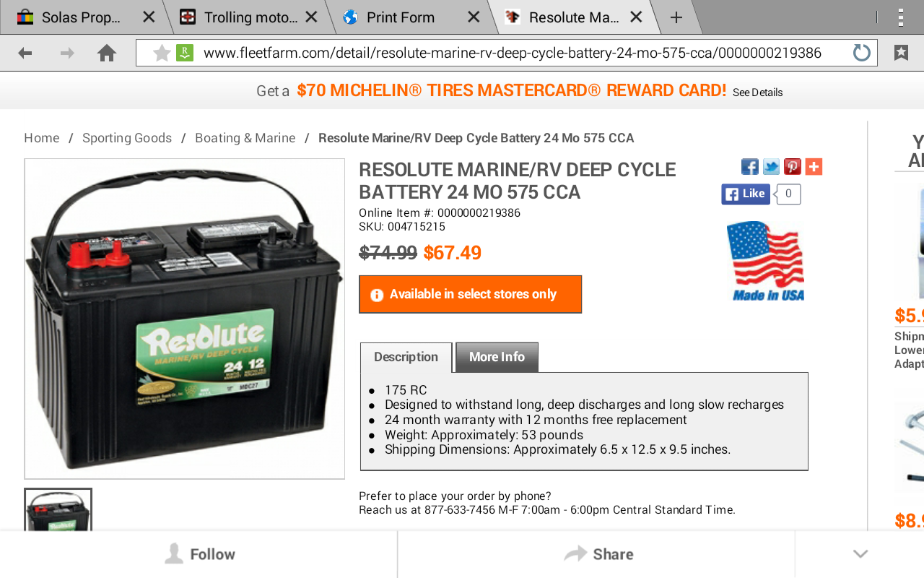Focus the URL address bar
Image resolution: width=924 pixels, height=578 pixels.
click(512, 53)
